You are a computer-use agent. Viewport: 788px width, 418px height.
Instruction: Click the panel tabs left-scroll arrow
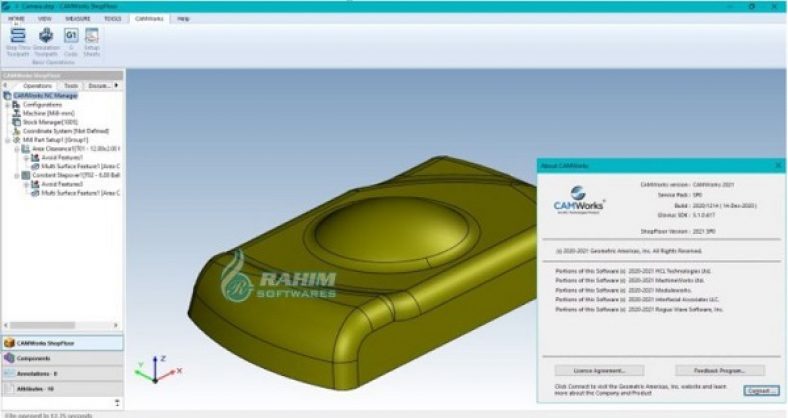6,85
